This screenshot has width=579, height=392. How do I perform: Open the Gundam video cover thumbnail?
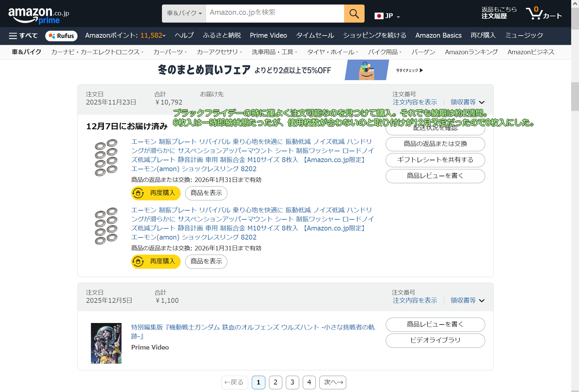point(106,343)
